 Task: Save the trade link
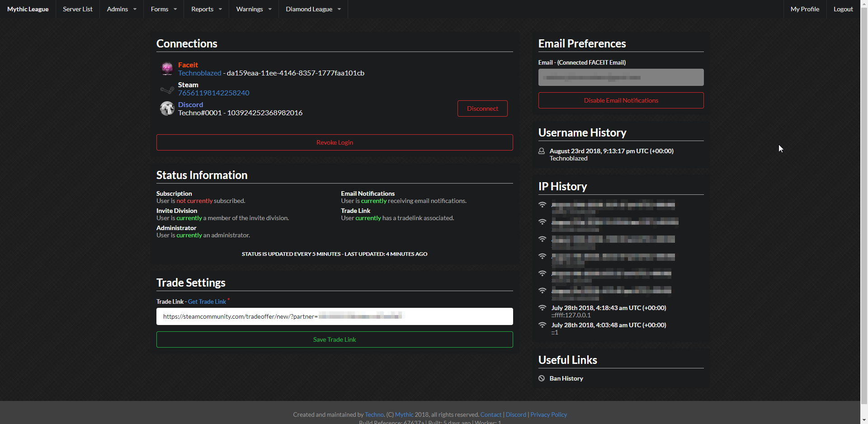335,339
